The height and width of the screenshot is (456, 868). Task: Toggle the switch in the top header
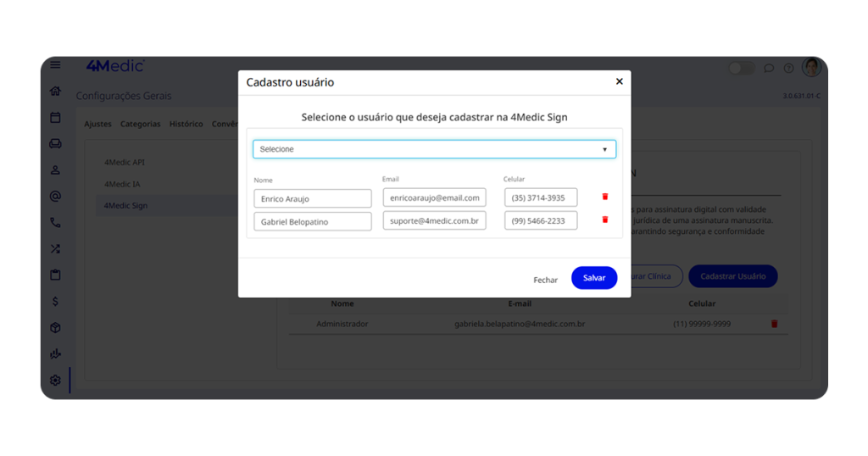(x=742, y=68)
